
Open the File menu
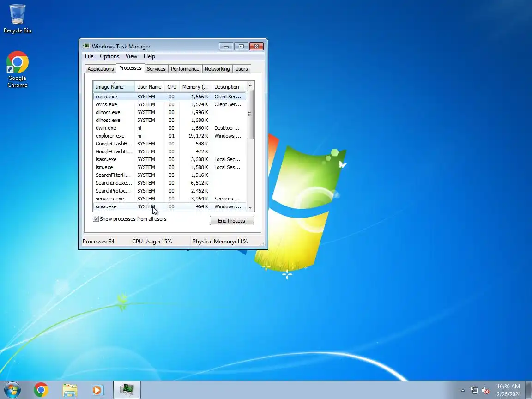pyautogui.click(x=89, y=56)
